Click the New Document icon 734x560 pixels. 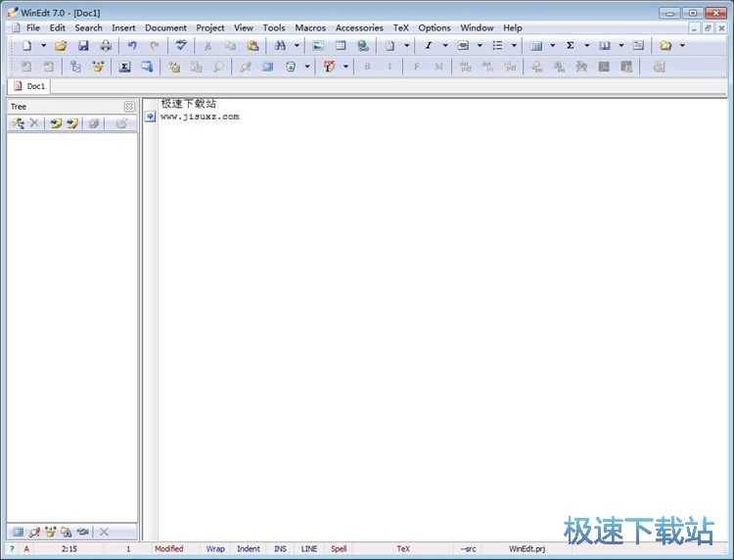click(27, 45)
